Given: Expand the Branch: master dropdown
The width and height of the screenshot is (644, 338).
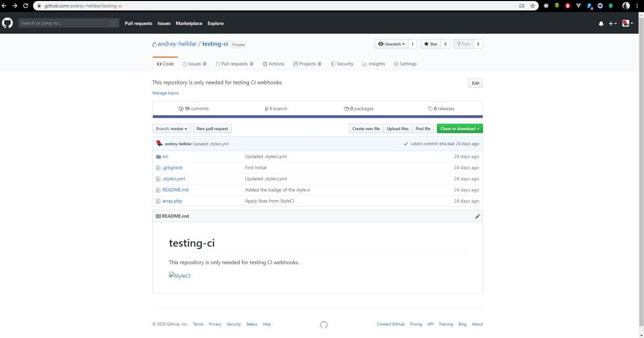Looking at the screenshot, I should [172, 129].
